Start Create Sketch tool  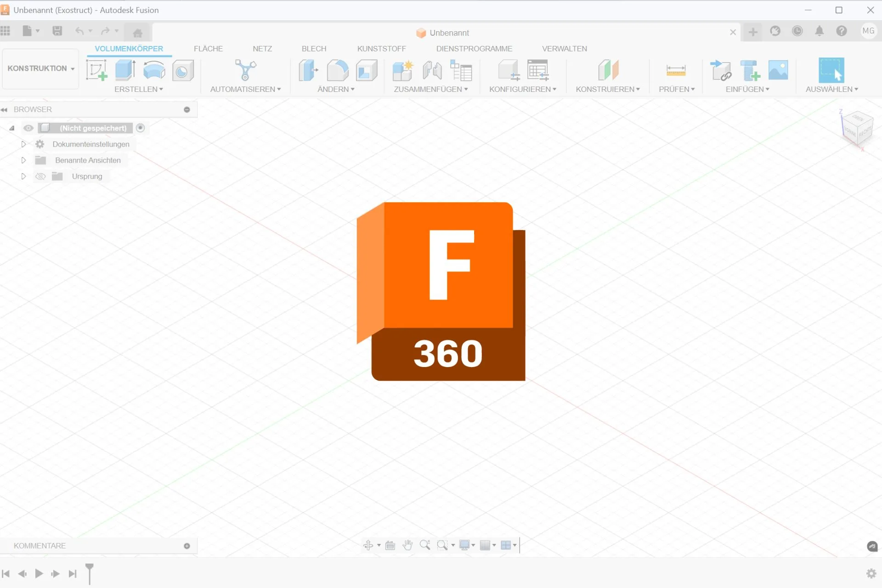pyautogui.click(x=96, y=70)
